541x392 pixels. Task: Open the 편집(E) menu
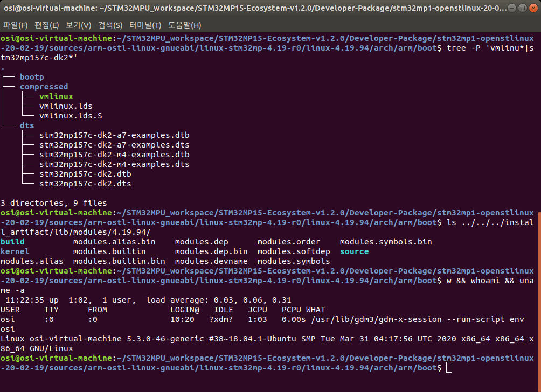[x=46, y=25]
